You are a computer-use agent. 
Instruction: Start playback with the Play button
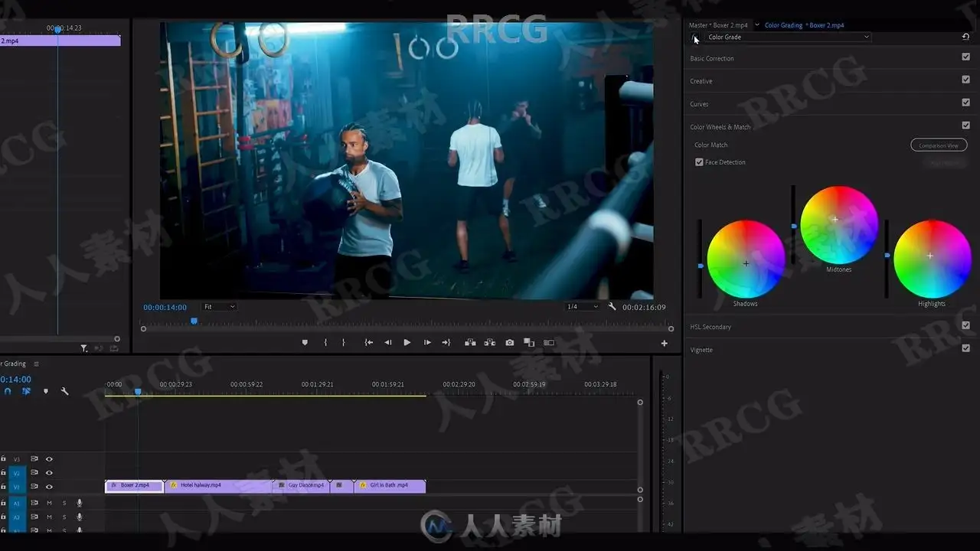click(407, 343)
